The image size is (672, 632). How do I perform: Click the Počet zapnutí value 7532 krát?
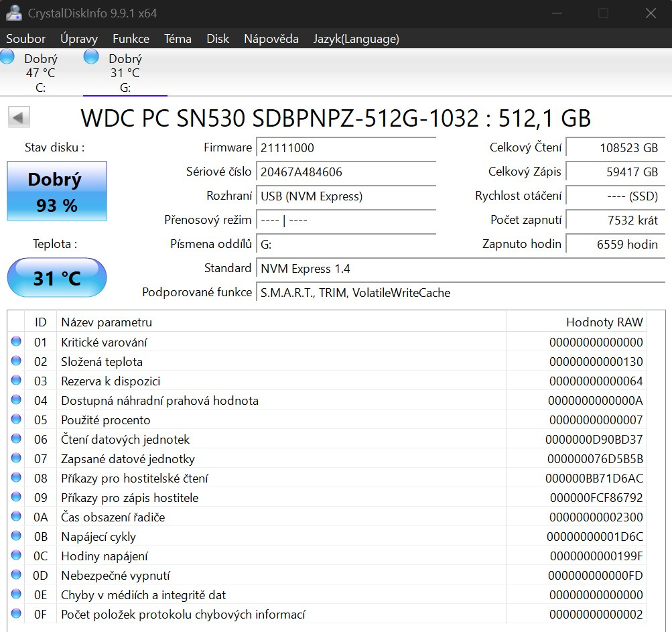pos(616,220)
